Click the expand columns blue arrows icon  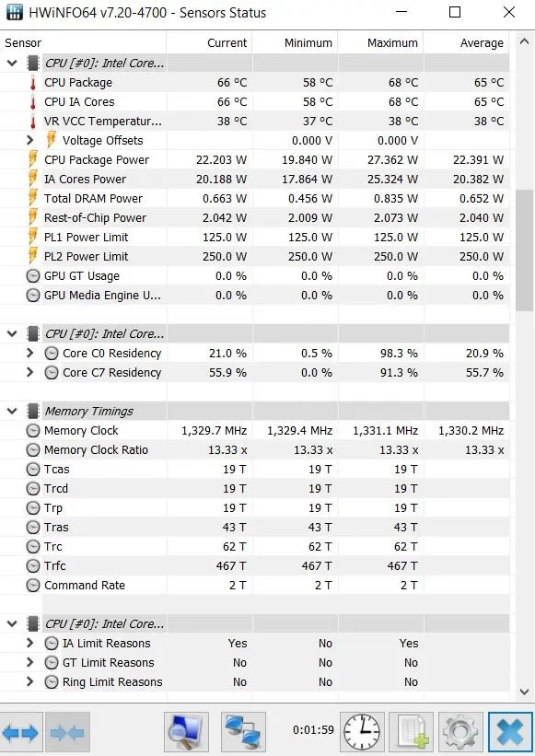(x=21, y=733)
